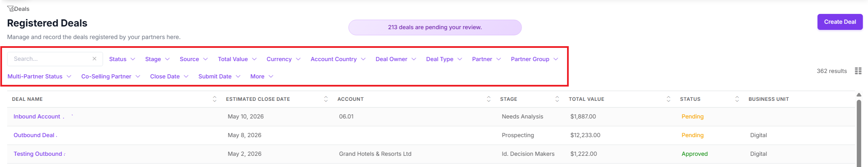
Task: Show More filter options
Action: [262, 76]
